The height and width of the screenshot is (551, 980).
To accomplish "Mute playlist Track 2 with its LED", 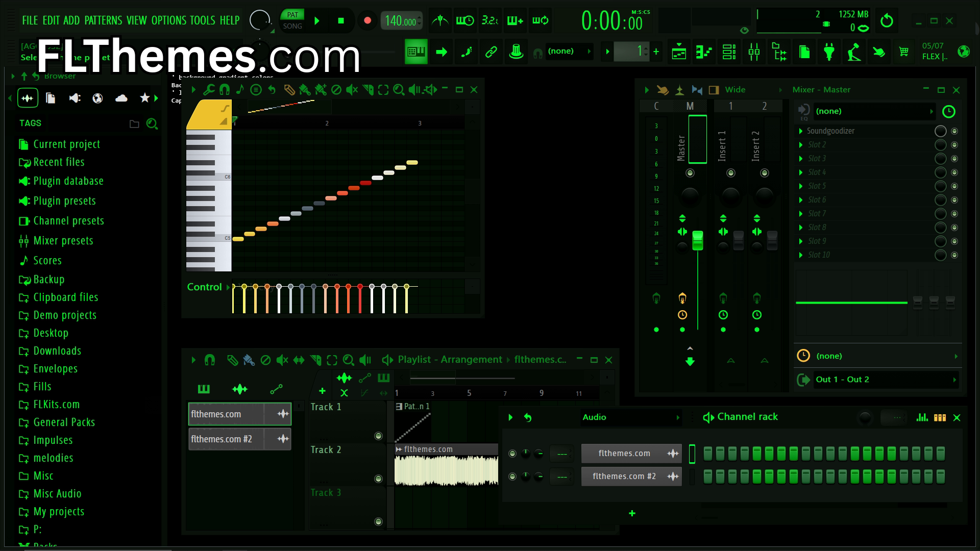I will 378,479.
